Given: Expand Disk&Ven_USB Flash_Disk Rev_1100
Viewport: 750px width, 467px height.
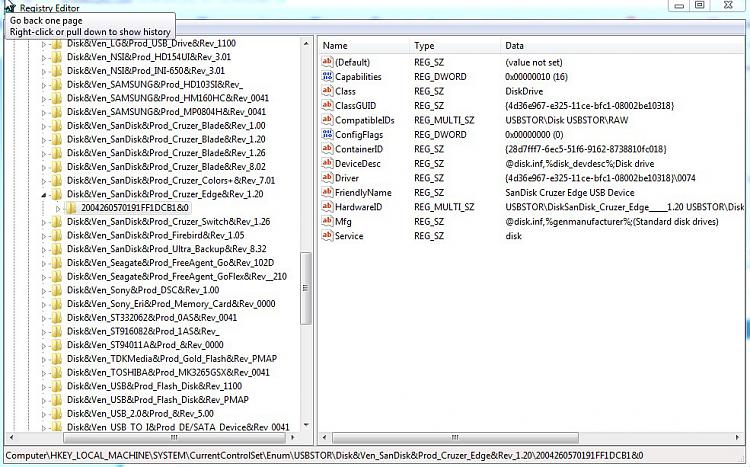Looking at the screenshot, I should (x=44, y=387).
